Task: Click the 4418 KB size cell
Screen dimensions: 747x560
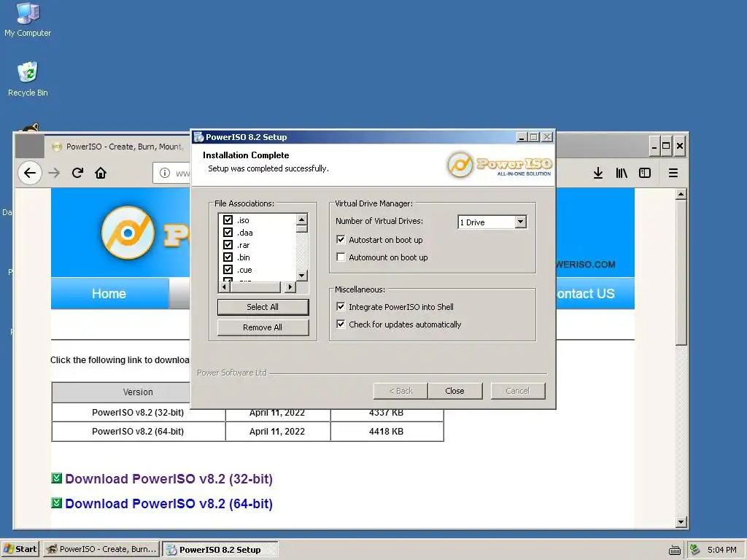Action: pos(387,432)
